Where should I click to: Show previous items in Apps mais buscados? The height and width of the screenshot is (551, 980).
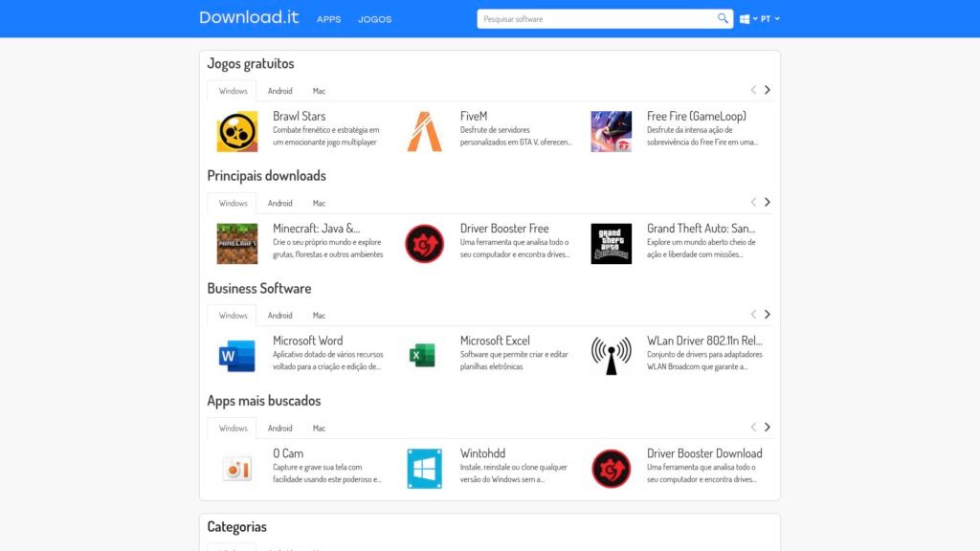[753, 428]
